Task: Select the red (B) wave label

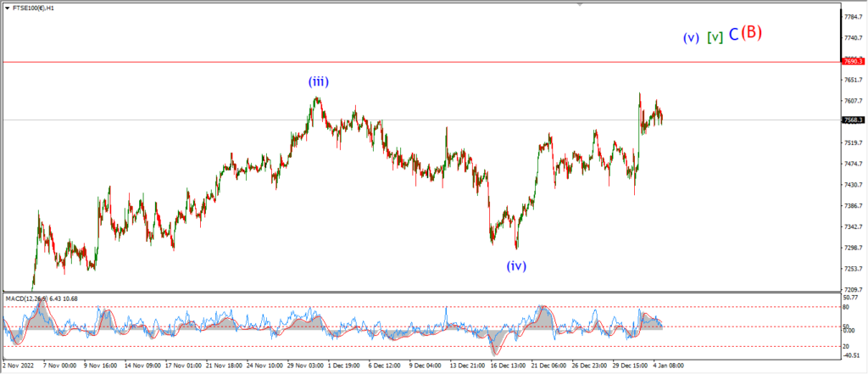Action: click(752, 33)
